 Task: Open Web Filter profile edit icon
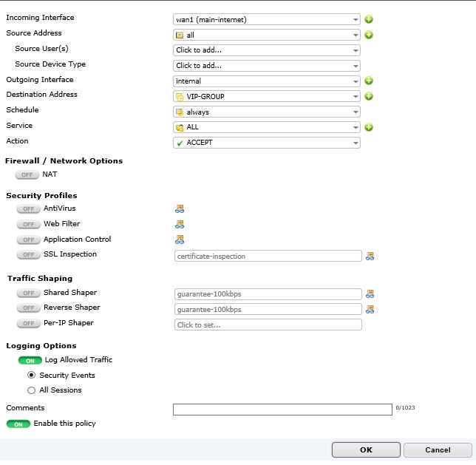[x=179, y=225]
